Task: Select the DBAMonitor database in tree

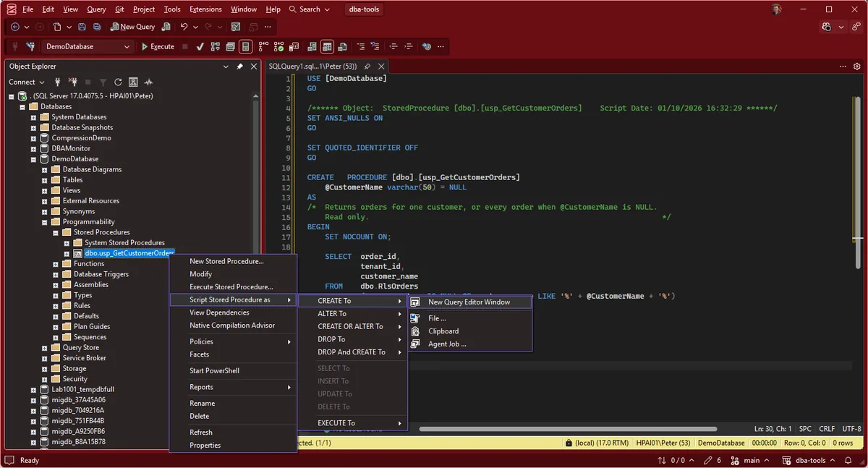Action: [71, 148]
